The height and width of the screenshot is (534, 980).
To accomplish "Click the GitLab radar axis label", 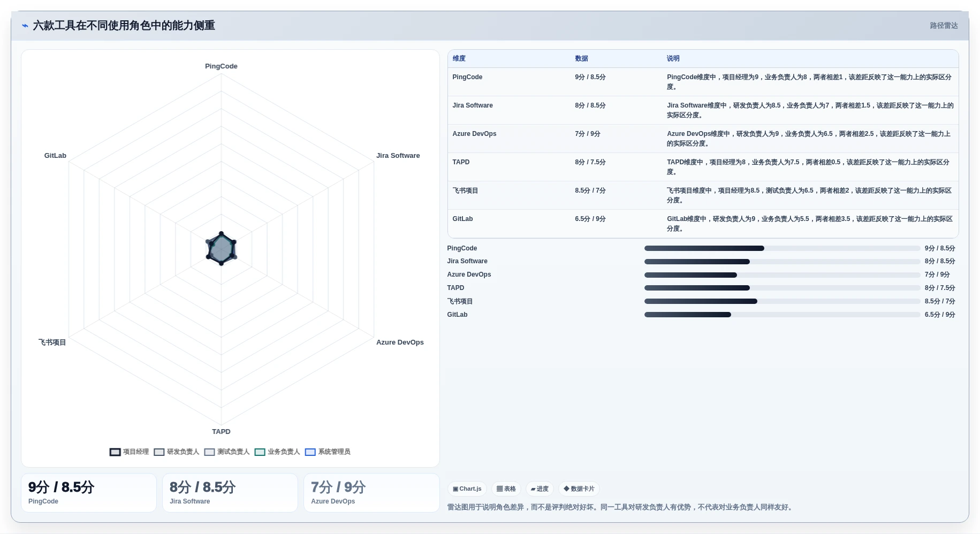I will 55,156.
